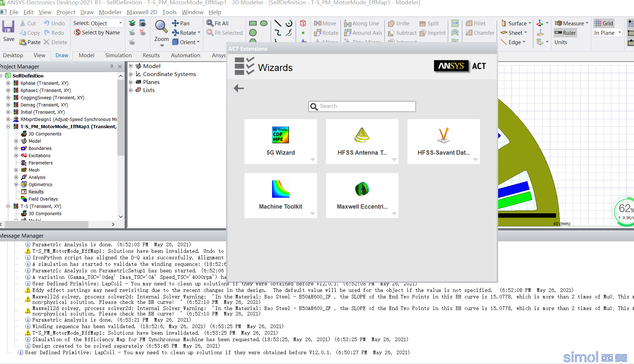Switch to the Desktop ribbon tab
The width and height of the screenshot is (634, 364).
(x=13, y=55)
